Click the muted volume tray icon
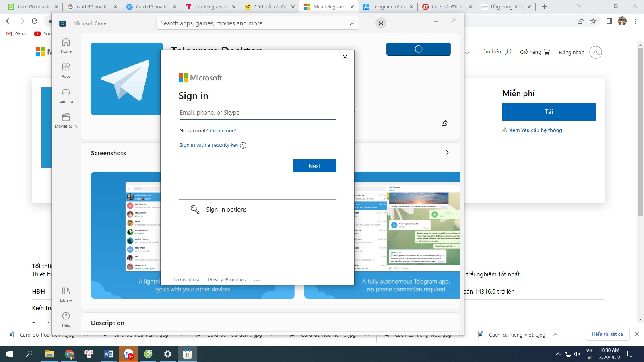 click(x=577, y=354)
